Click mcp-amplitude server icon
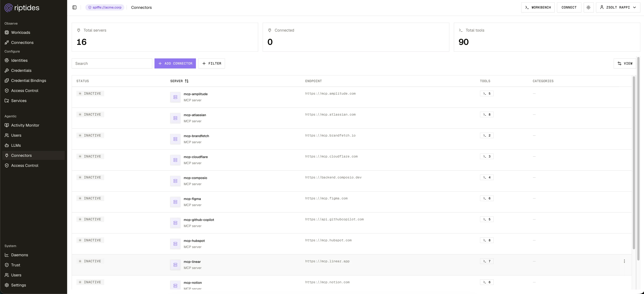 click(x=175, y=97)
